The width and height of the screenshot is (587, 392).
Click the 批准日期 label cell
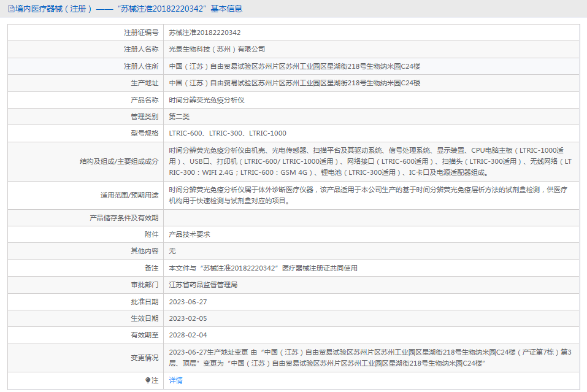(86, 302)
